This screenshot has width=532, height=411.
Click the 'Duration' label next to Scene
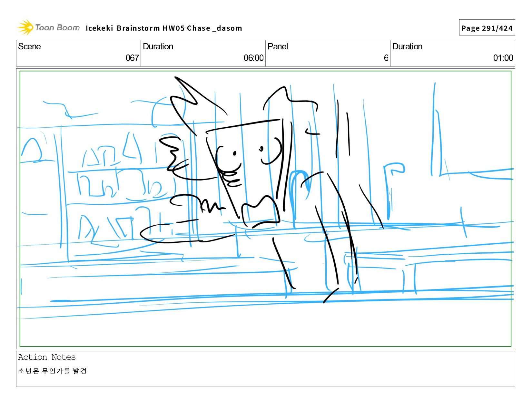pos(158,46)
